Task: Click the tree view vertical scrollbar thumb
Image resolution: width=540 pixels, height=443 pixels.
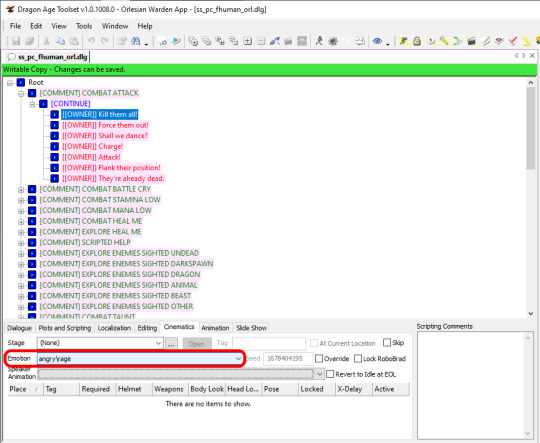Action: pyautogui.click(x=530, y=128)
